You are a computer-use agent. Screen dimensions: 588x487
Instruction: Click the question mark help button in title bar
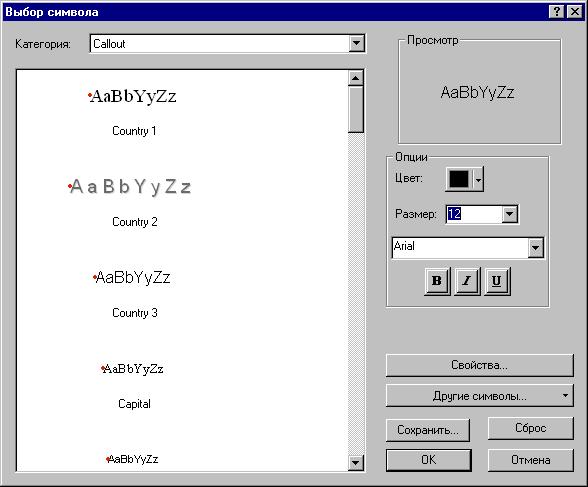(557, 12)
